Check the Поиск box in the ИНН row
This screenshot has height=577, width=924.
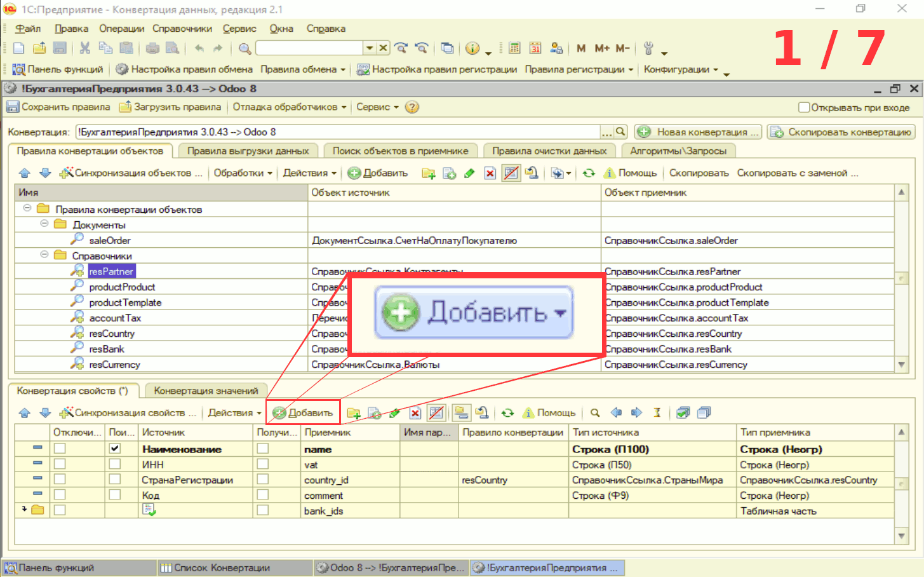point(114,464)
